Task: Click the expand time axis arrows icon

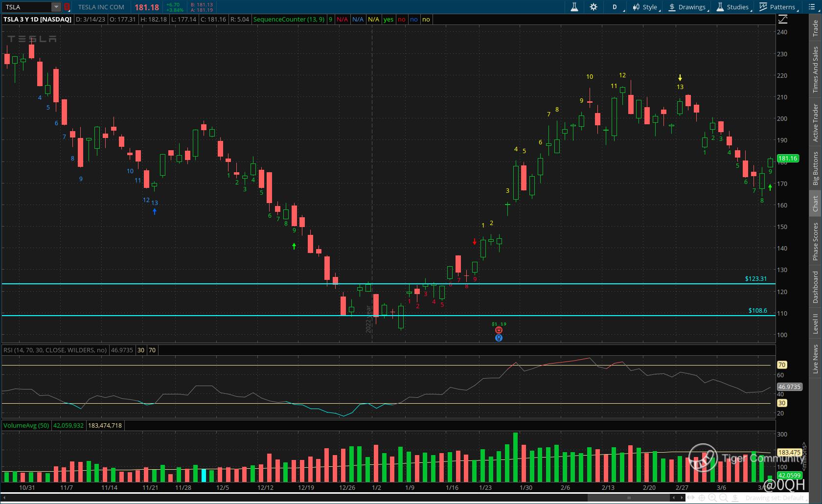Action: point(691,498)
